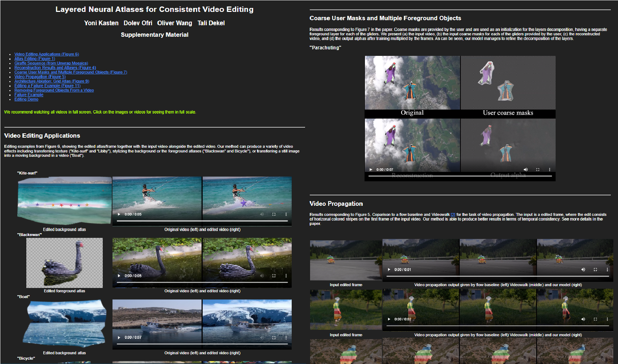Play the Kite-surf video
This screenshot has width=618, height=364.
(119, 214)
